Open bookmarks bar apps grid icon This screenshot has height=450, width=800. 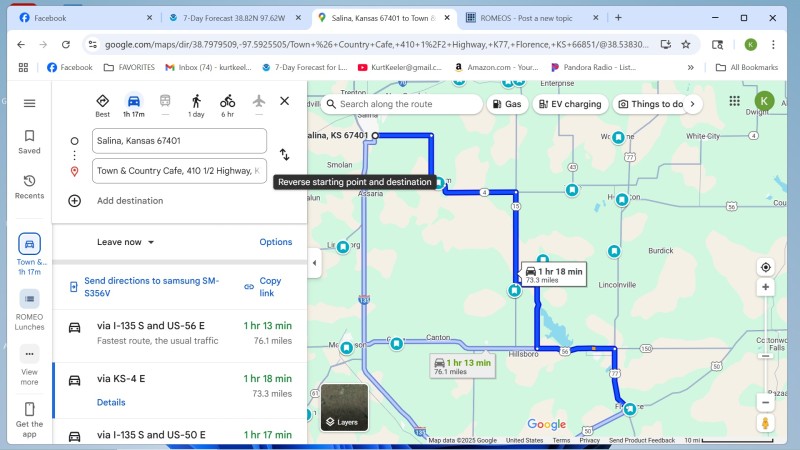[23, 67]
